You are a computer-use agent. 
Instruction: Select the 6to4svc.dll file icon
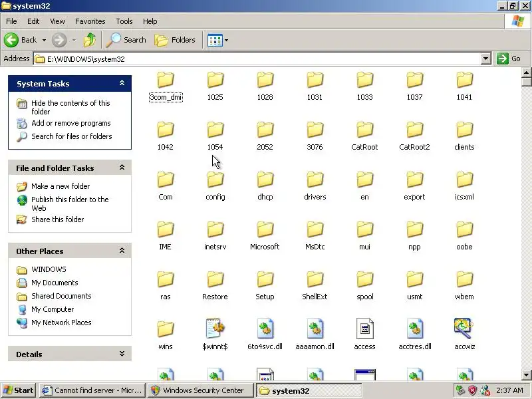[265, 329]
